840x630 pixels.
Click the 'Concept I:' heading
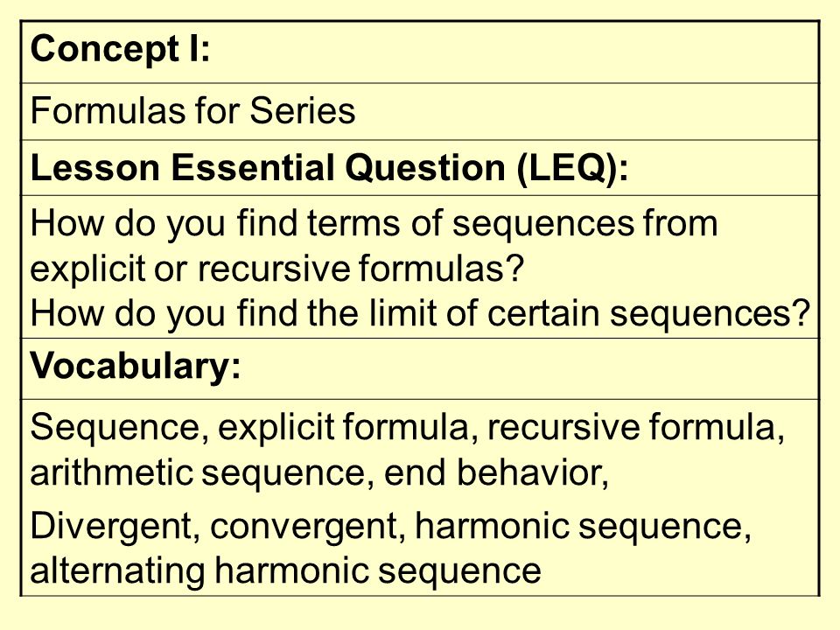click(120, 49)
